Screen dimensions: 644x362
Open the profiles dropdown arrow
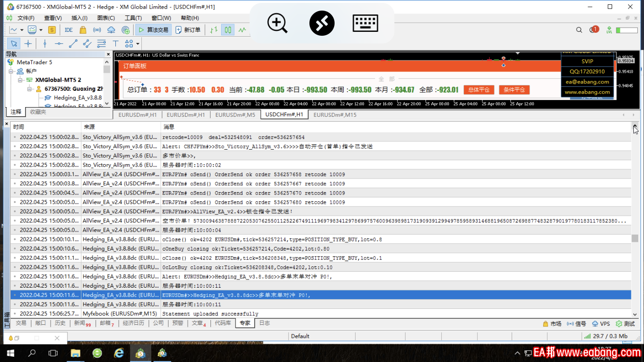pyautogui.click(x=41, y=30)
